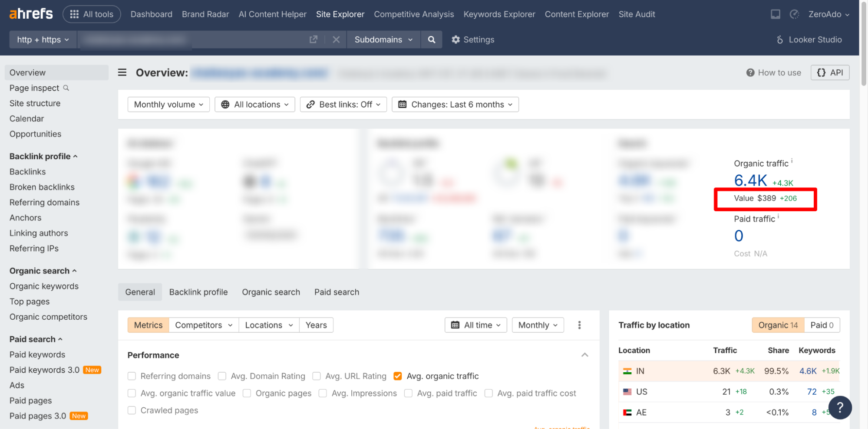The width and height of the screenshot is (868, 429).
Task: Open the API panel
Action: point(830,72)
